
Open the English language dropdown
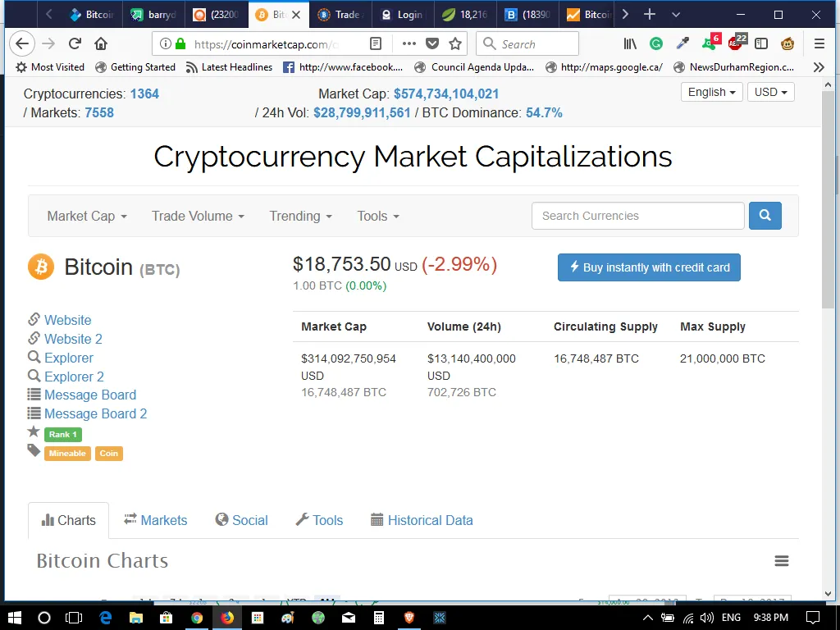[711, 92]
